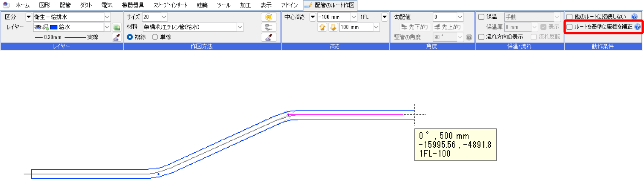Image resolution: width=644 pixels, height=186 pixels.
Task: Toggle the 流れ反転 checkbox
Action: (x=534, y=37)
